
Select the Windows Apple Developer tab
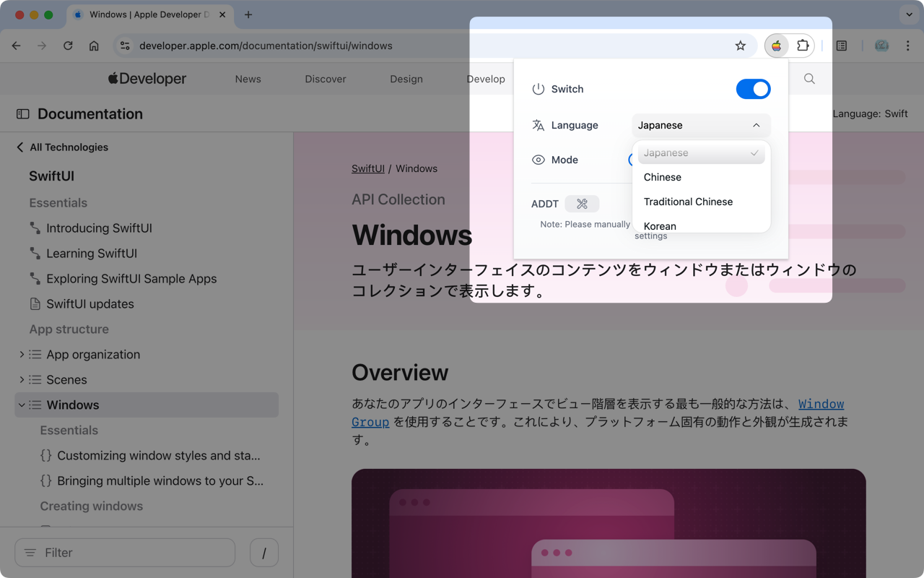coord(149,14)
